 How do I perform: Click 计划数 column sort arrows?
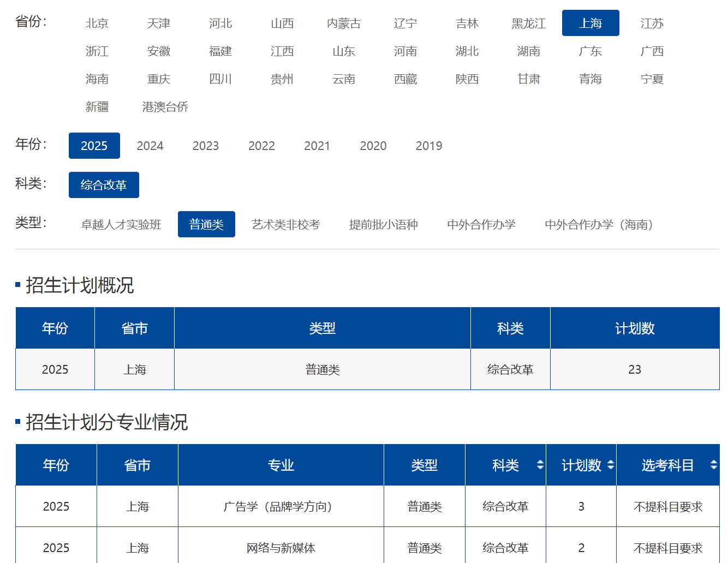610,465
